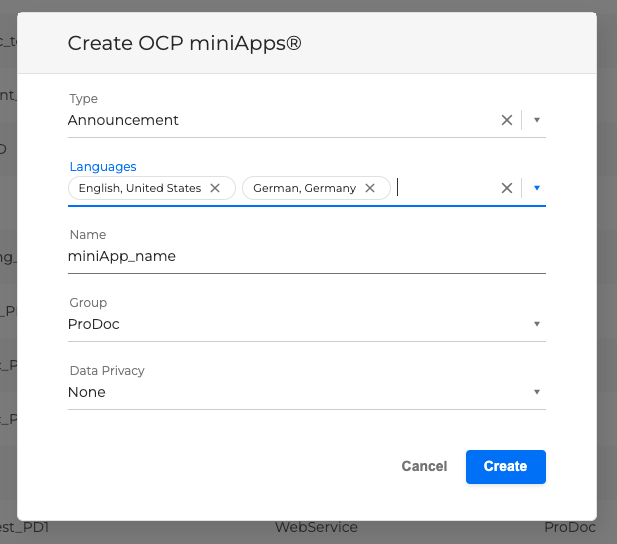Image resolution: width=617 pixels, height=544 pixels.
Task: Remove the English, United States language chip
Action: click(215, 188)
